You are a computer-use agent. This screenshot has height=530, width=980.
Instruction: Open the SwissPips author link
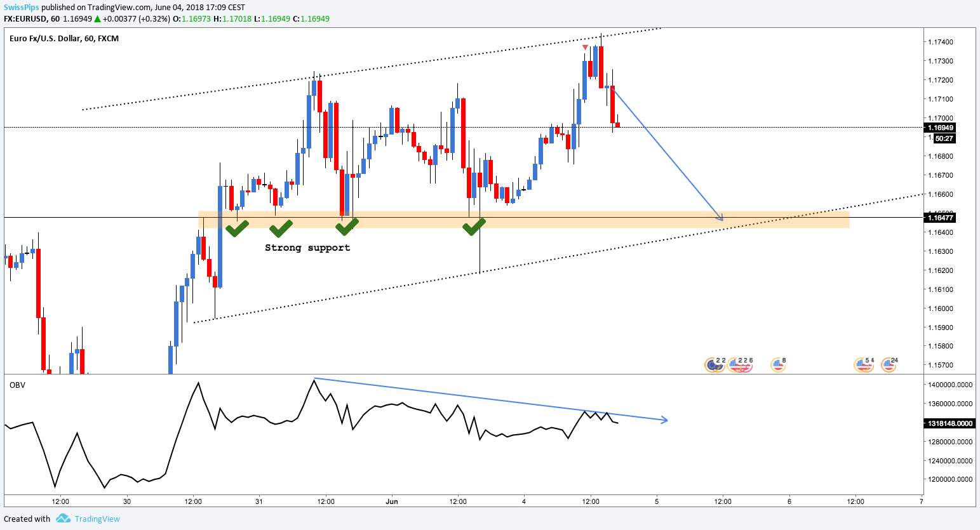(x=21, y=7)
